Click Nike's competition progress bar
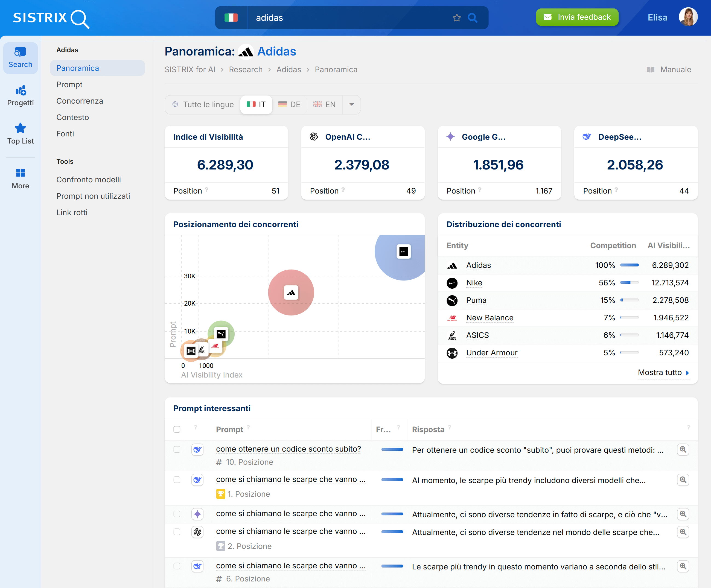 [x=629, y=283]
